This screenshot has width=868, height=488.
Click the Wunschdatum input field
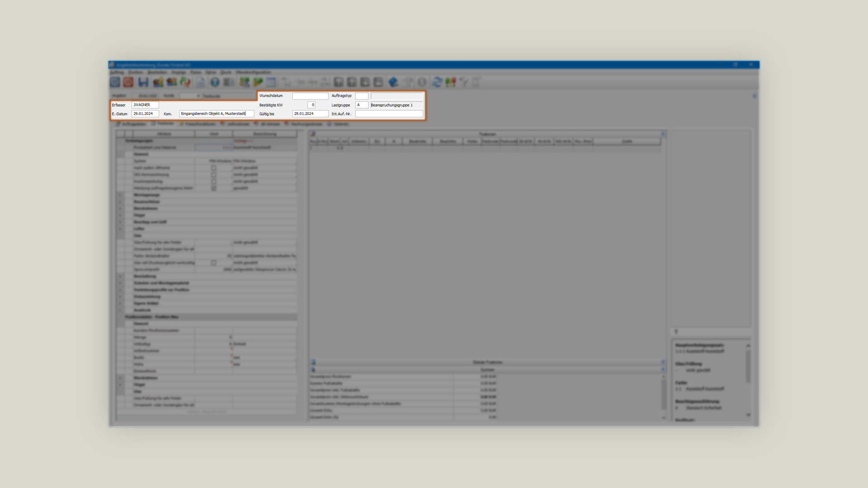[310, 96]
